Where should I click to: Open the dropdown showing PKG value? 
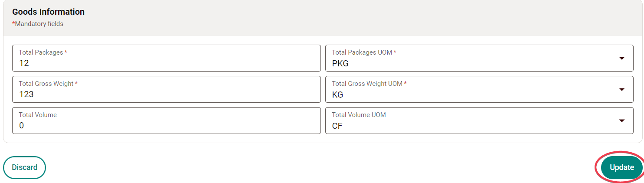[473, 63]
